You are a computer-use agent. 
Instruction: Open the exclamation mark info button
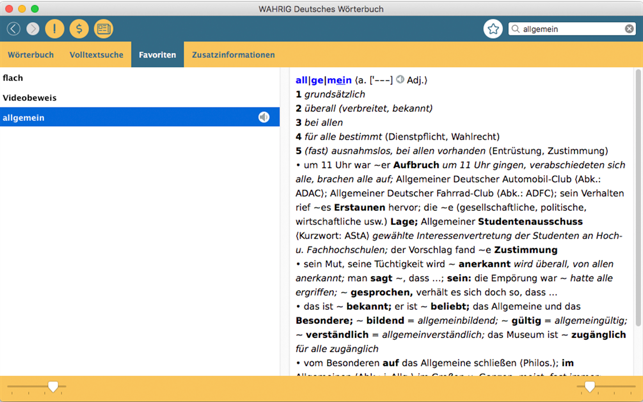pos(55,29)
